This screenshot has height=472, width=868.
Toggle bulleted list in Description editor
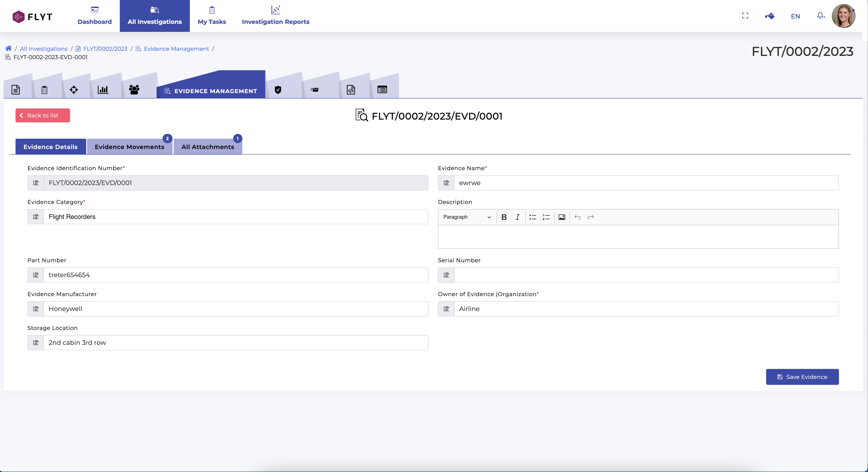coord(533,217)
